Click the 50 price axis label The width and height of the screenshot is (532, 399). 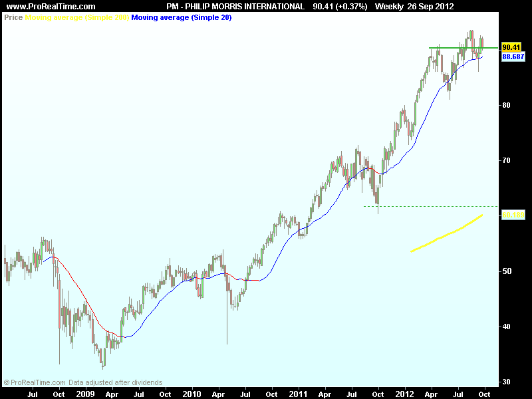point(506,271)
